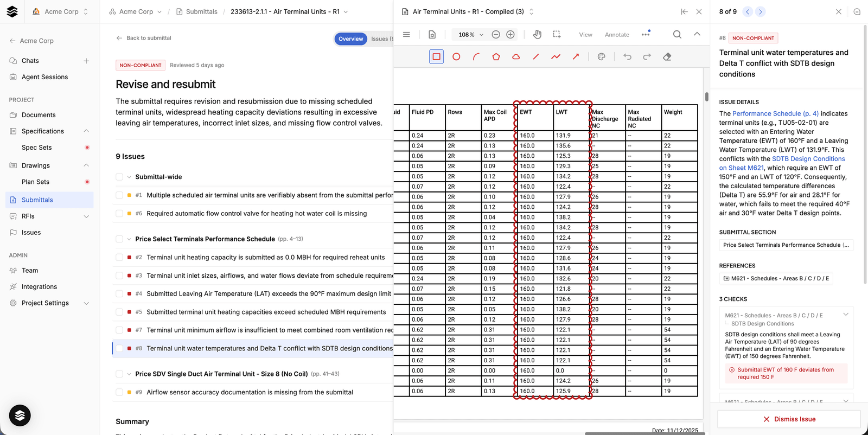Zoom in on the document
Image resolution: width=868 pixels, height=435 pixels.
(x=510, y=34)
